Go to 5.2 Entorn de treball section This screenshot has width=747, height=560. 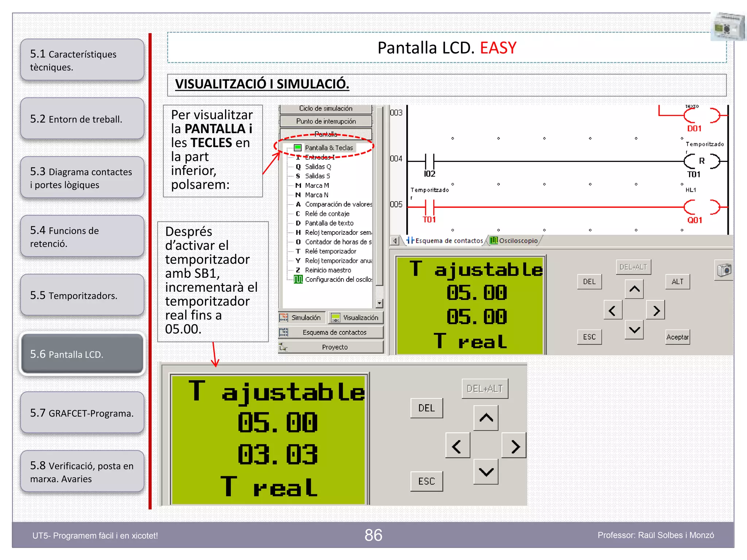click(82, 119)
